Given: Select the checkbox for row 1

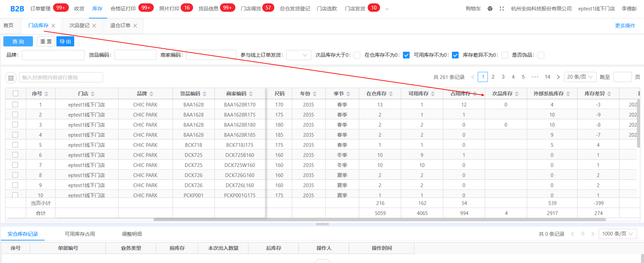Looking at the screenshot, I should (15, 105).
